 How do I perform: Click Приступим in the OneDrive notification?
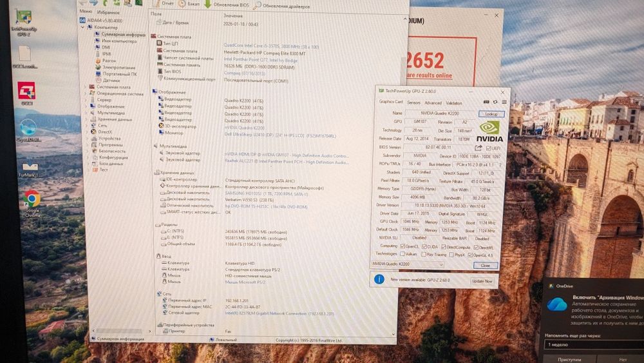click(x=570, y=359)
